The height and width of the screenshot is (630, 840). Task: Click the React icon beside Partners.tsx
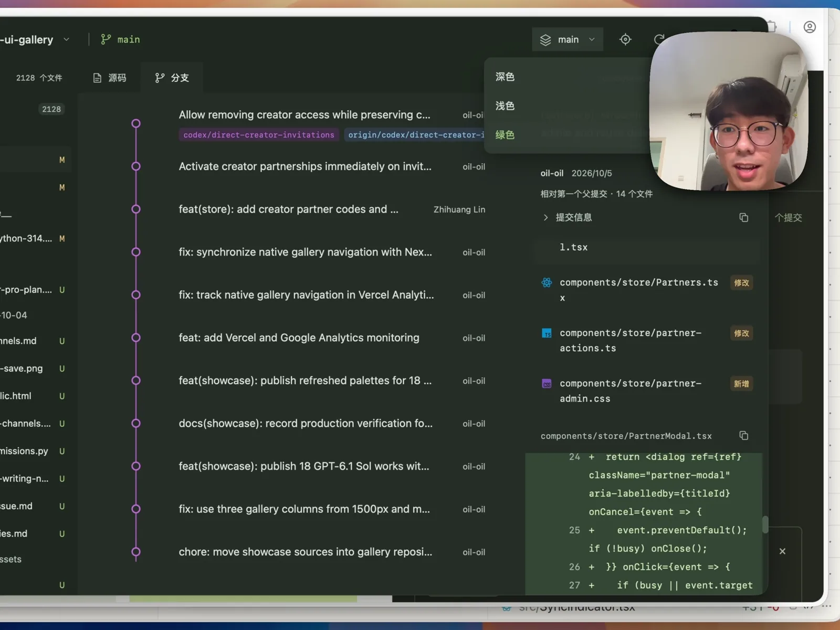pyautogui.click(x=547, y=282)
